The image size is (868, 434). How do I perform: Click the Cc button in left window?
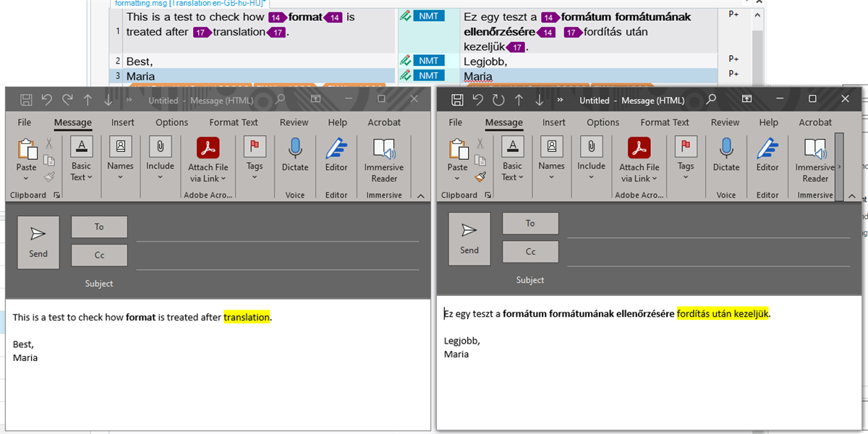[99, 255]
